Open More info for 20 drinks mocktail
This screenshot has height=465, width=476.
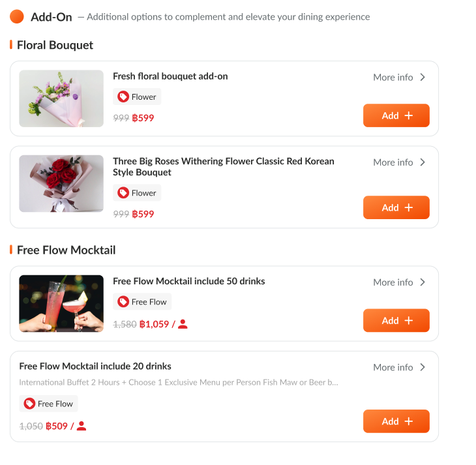click(x=398, y=367)
